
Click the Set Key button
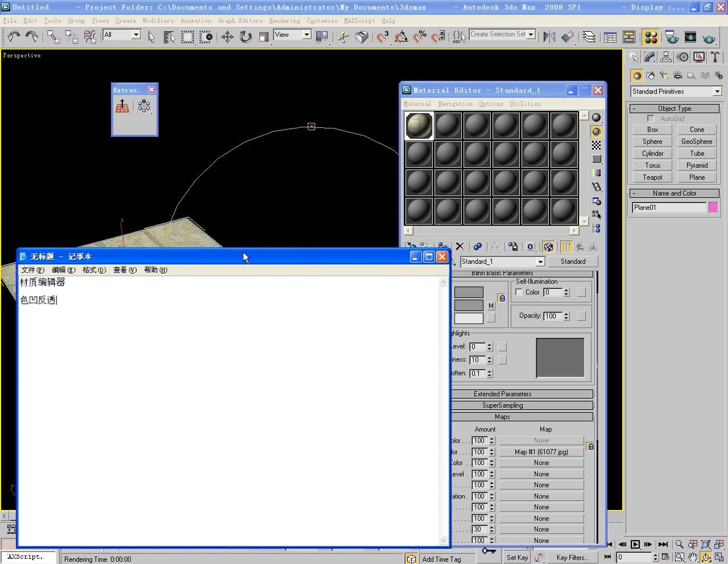517,558
